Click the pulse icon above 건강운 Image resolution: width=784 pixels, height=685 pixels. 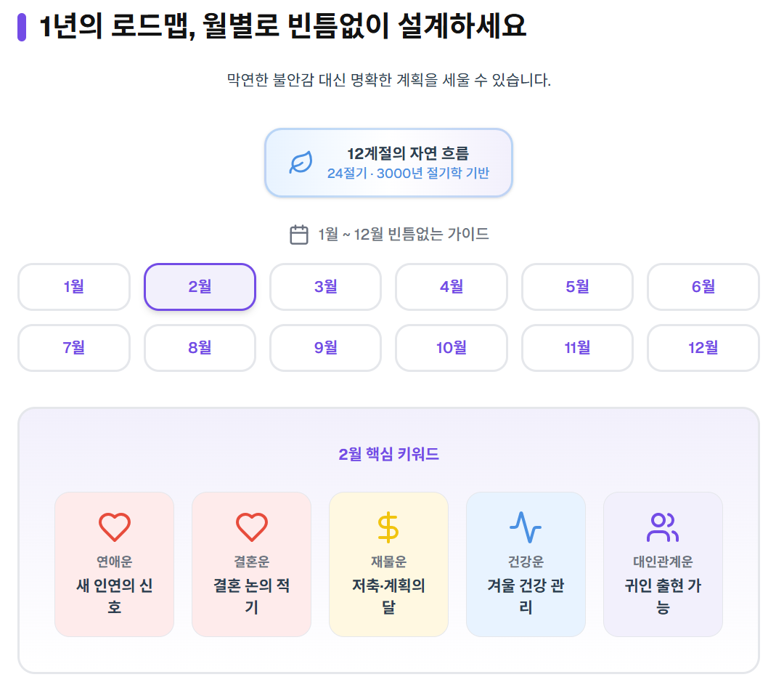526,527
